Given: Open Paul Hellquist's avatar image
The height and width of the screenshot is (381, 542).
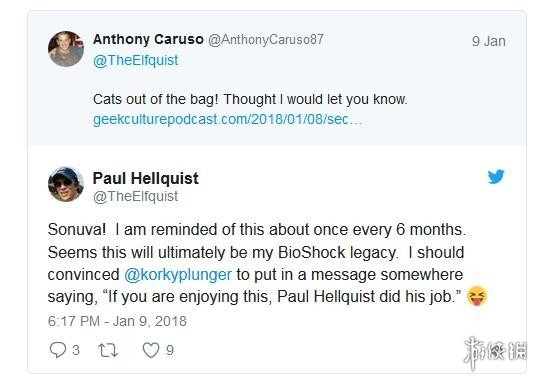Looking at the screenshot, I should [66, 184].
